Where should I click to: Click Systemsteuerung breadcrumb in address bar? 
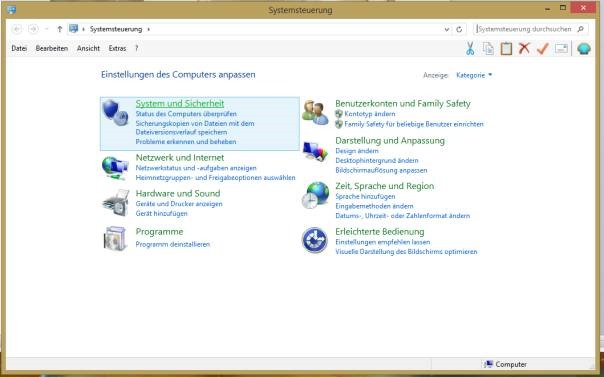(x=116, y=29)
